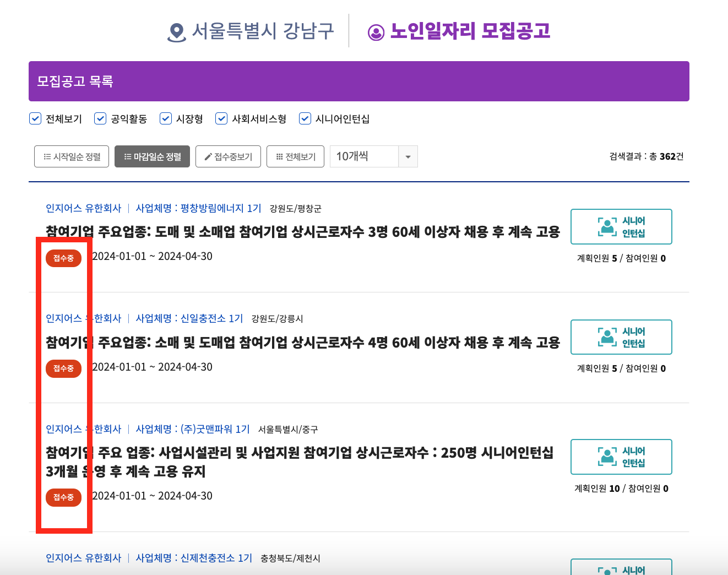
Task: Click the 노인일자리 모집공고 heading
Action: (x=470, y=31)
